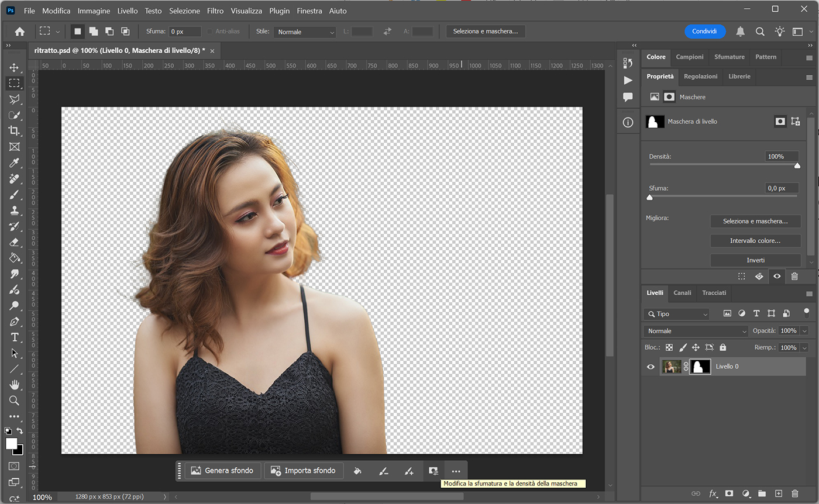This screenshot has height=504, width=819.
Task: Open the Filtro menu
Action: 215,11
